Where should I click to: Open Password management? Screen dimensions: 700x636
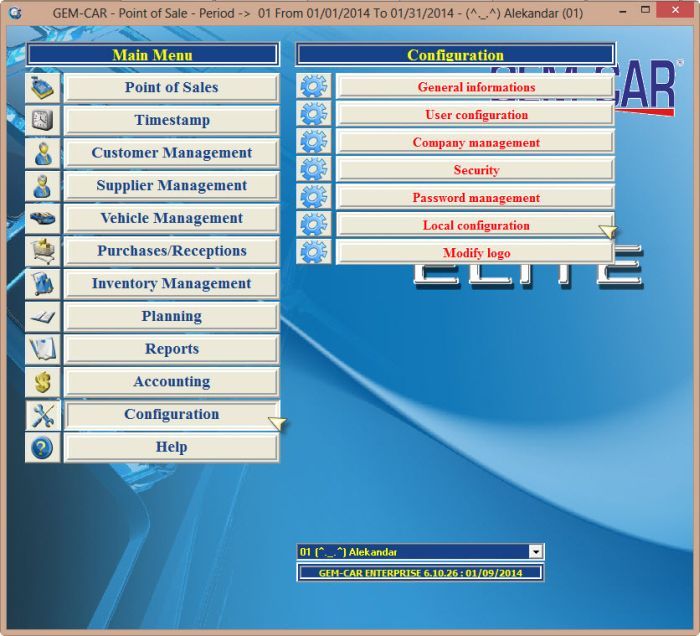click(475, 197)
